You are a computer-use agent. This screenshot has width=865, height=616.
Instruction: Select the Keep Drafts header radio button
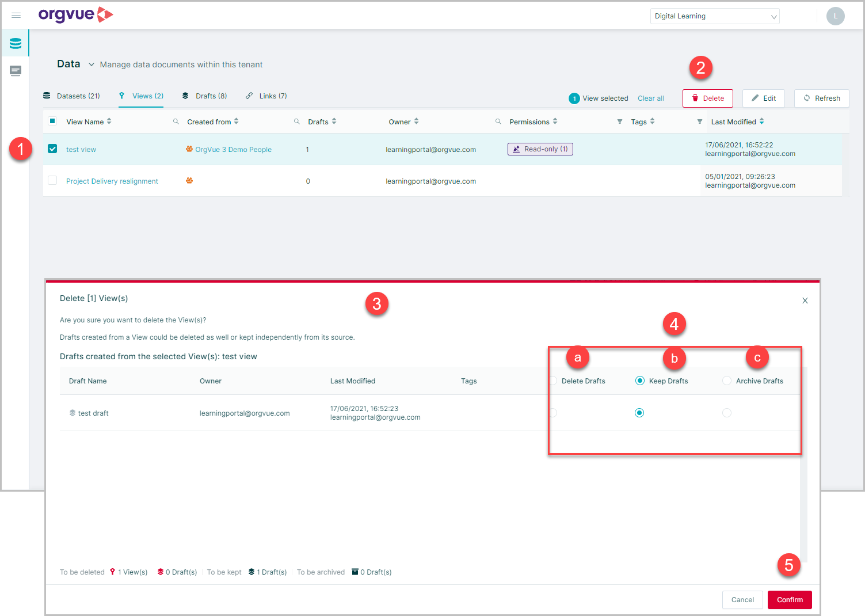coord(639,381)
